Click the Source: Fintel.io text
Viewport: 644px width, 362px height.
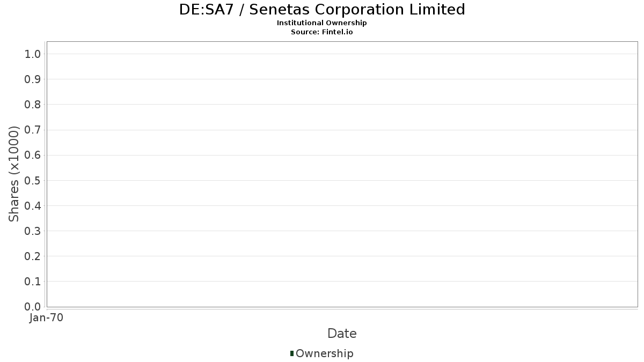point(322,32)
